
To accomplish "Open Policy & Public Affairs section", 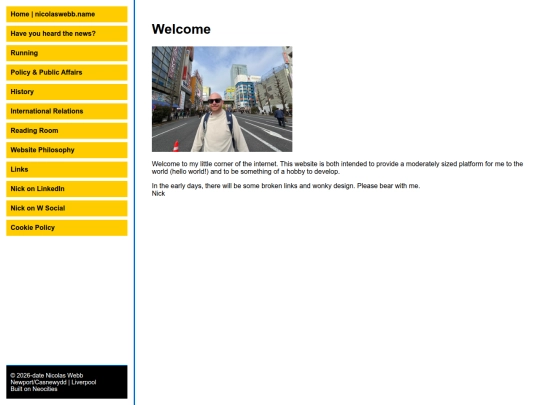I will point(67,72).
